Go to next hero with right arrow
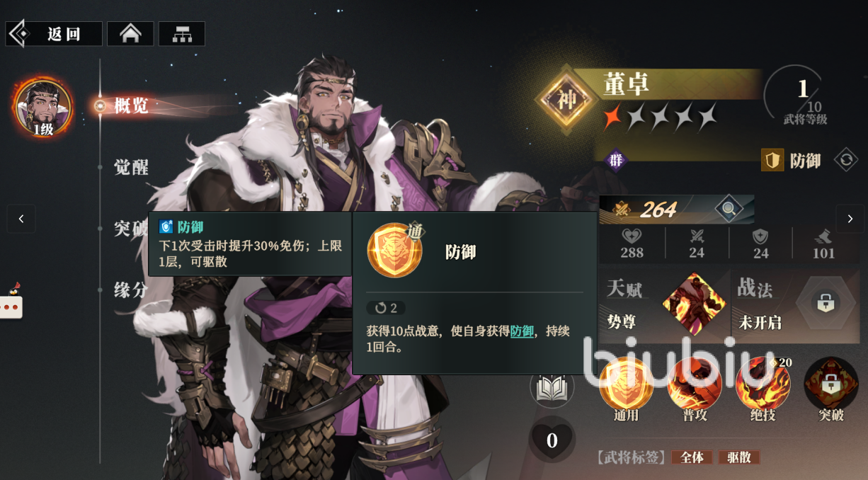Screen dimensions: 868x480 coord(850,219)
